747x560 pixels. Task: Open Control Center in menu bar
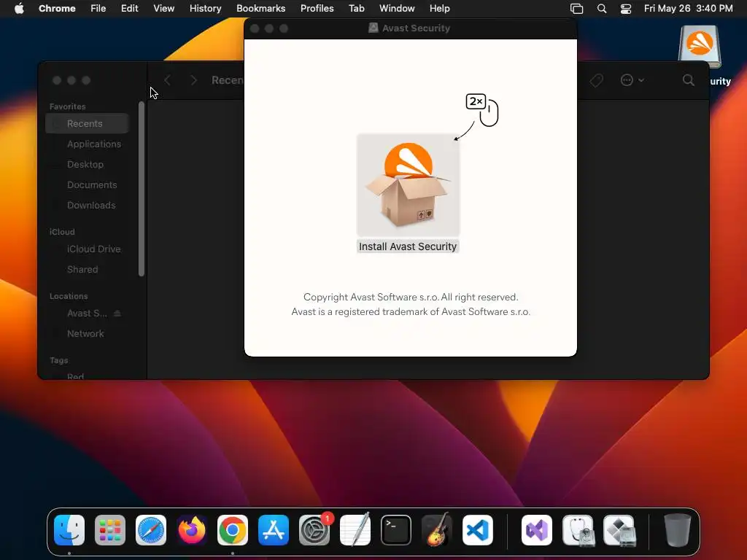coord(626,9)
